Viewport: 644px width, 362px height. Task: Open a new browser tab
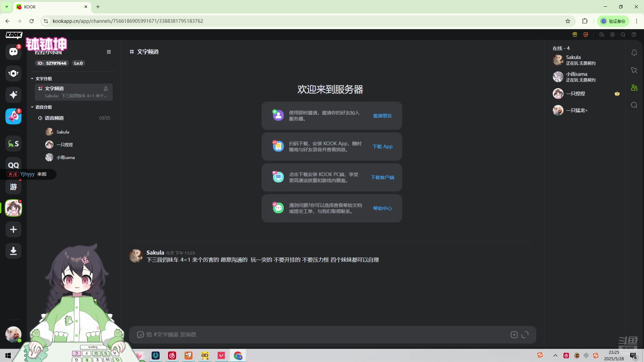pyautogui.click(x=98, y=7)
